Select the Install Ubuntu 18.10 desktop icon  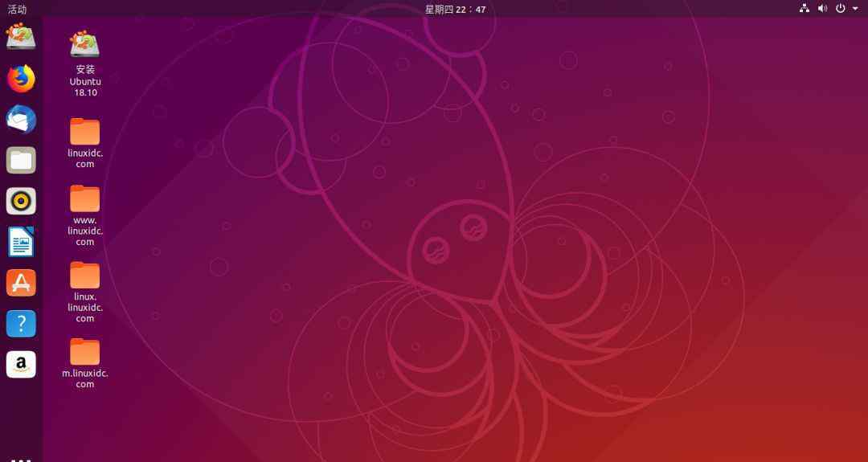pyautogui.click(x=84, y=65)
